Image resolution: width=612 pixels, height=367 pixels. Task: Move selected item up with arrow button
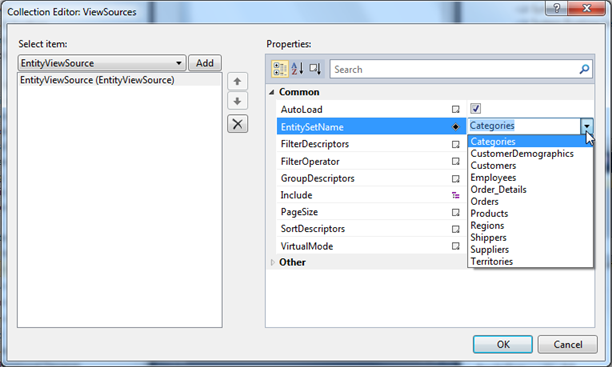pos(237,82)
